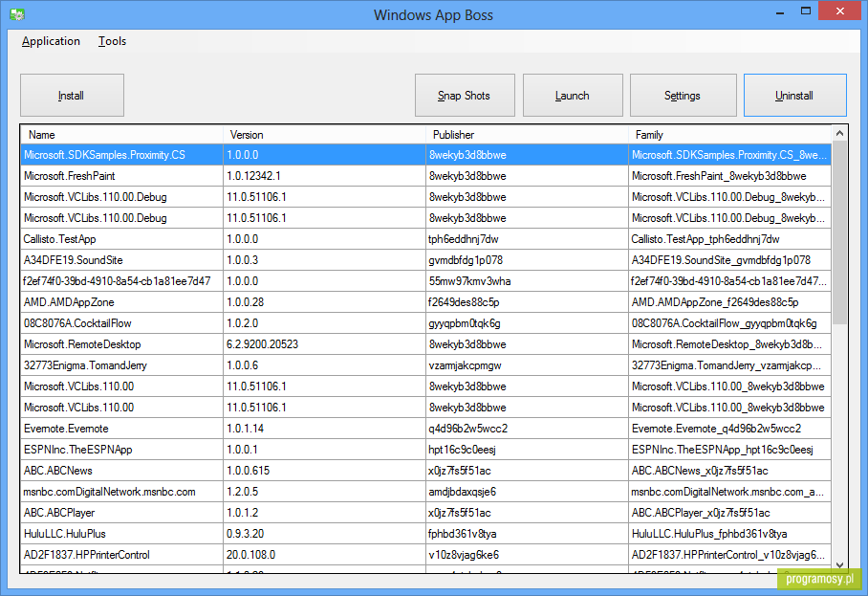868x596 pixels.
Task: Select the Microsoft.FreshPaint app row
Action: tap(425, 176)
